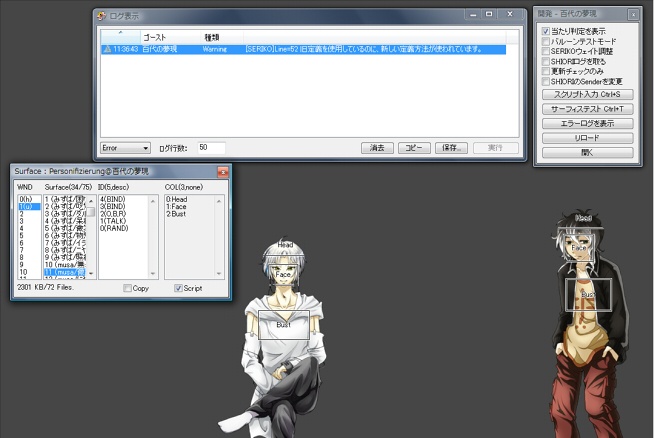Select 10 in the WND list
The height and width of the screenshot is (438, 654).
29,272
